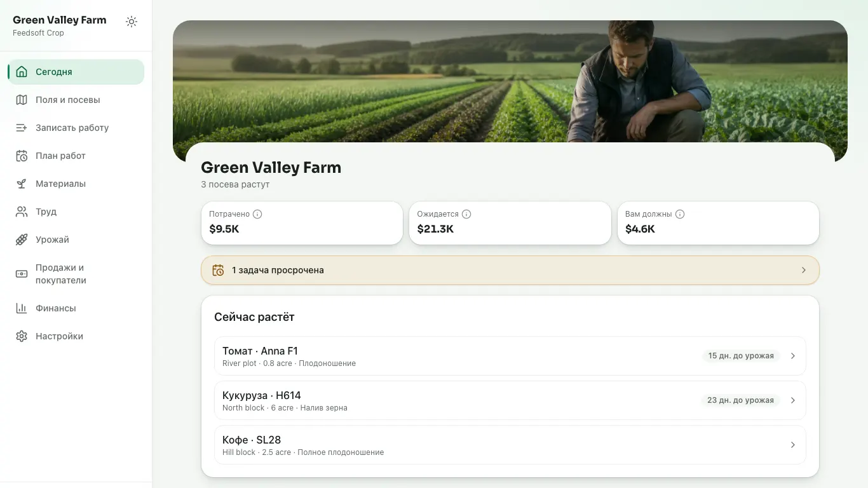
Task: Click the calendar-clock icon for План работ
Action: (22, 156)
